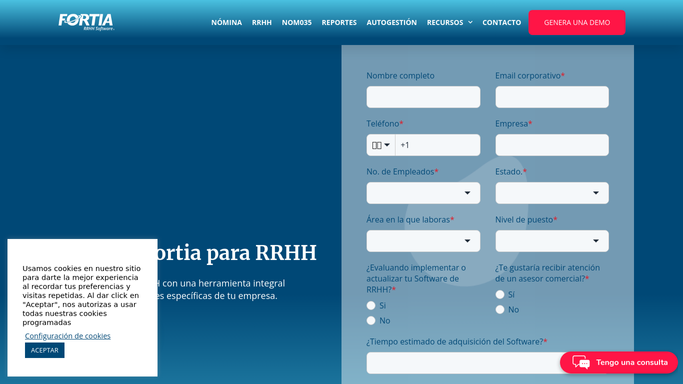Click the chat bubble icon
The width and height of the screenshot is (683, 384).
pyautogui.click(x=581, y=362)
